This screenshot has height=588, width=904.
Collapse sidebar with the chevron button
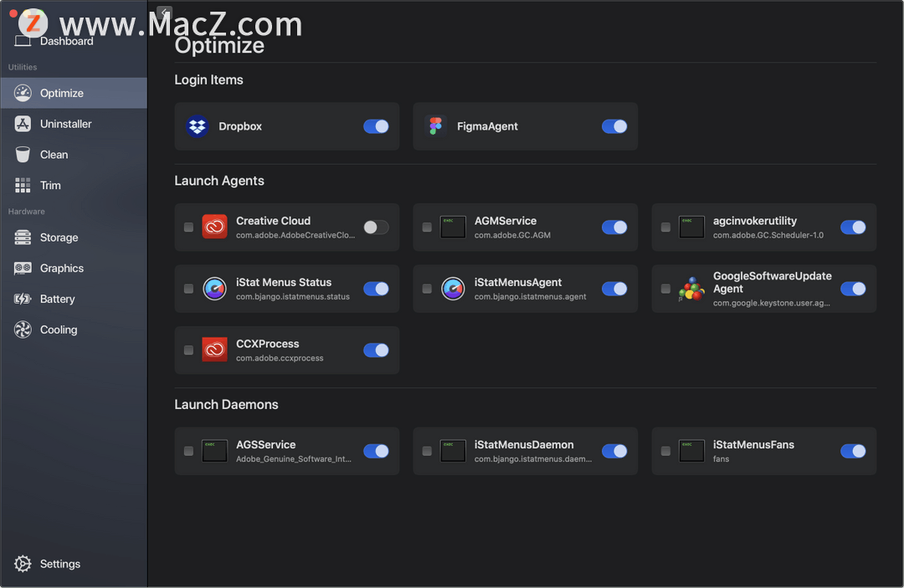[x=164, y=12]
